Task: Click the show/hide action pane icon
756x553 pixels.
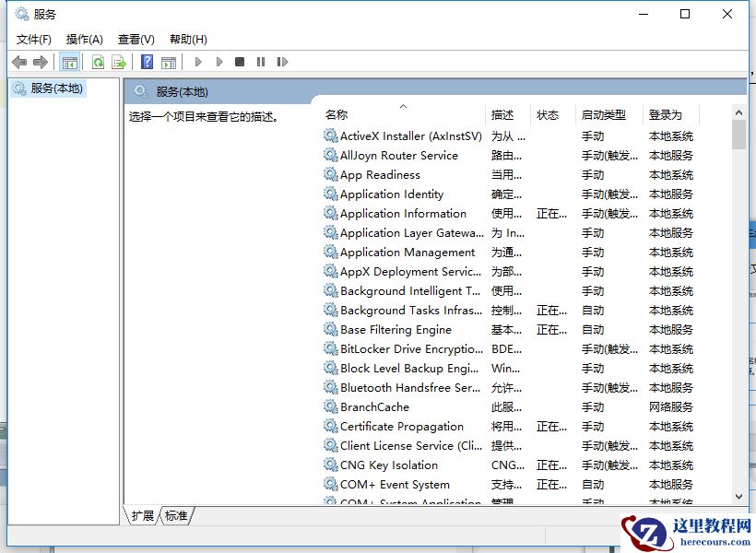Action: point(168,62)
